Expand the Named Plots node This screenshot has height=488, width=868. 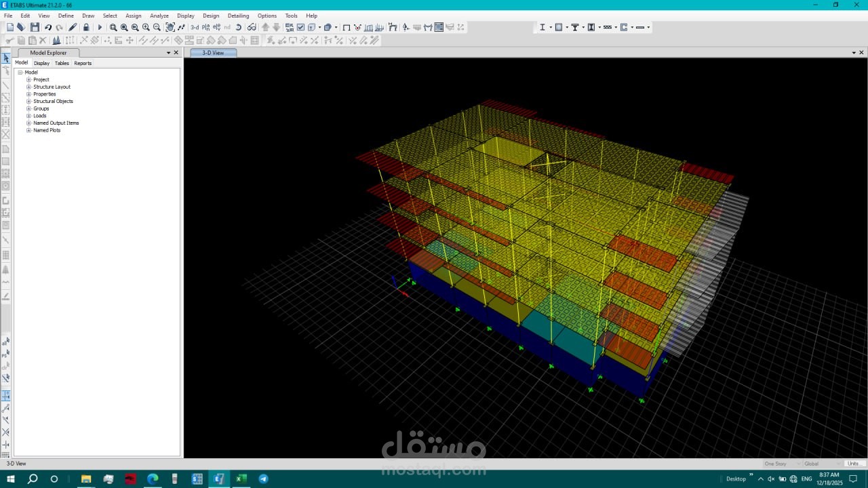(x=29, y=130)
